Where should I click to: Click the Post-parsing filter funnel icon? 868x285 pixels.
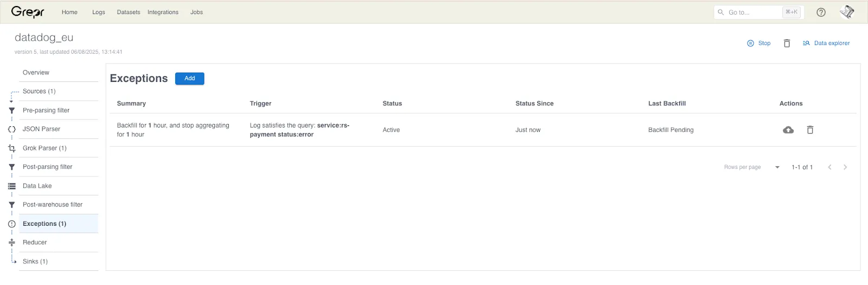coord(11,167)
